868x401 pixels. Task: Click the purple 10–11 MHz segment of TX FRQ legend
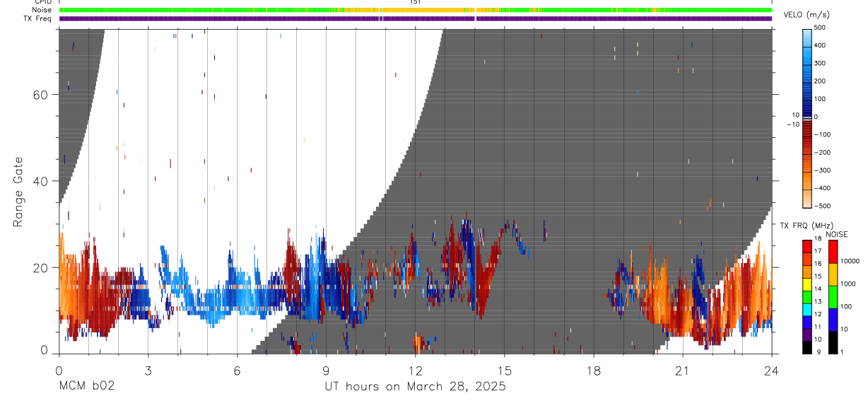coord(807,335)
